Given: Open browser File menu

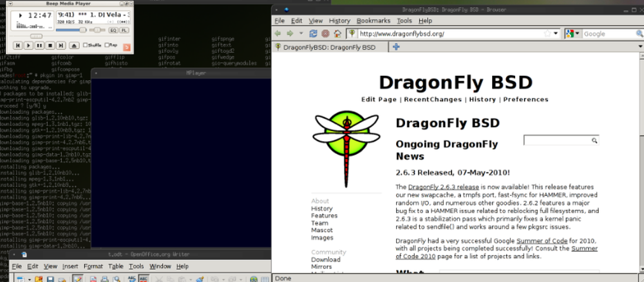Looking at the screenshot, I should [x=279, y=21].
